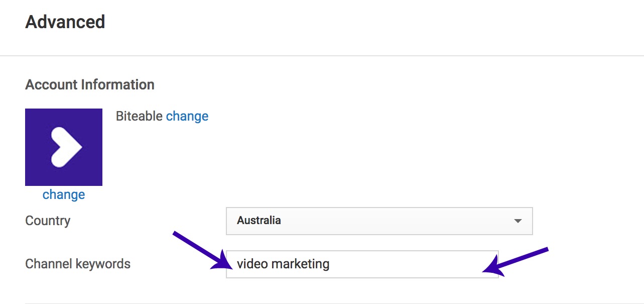The image size is (644, 304).
Task: Click the Country field label
Action: point(47,220)
